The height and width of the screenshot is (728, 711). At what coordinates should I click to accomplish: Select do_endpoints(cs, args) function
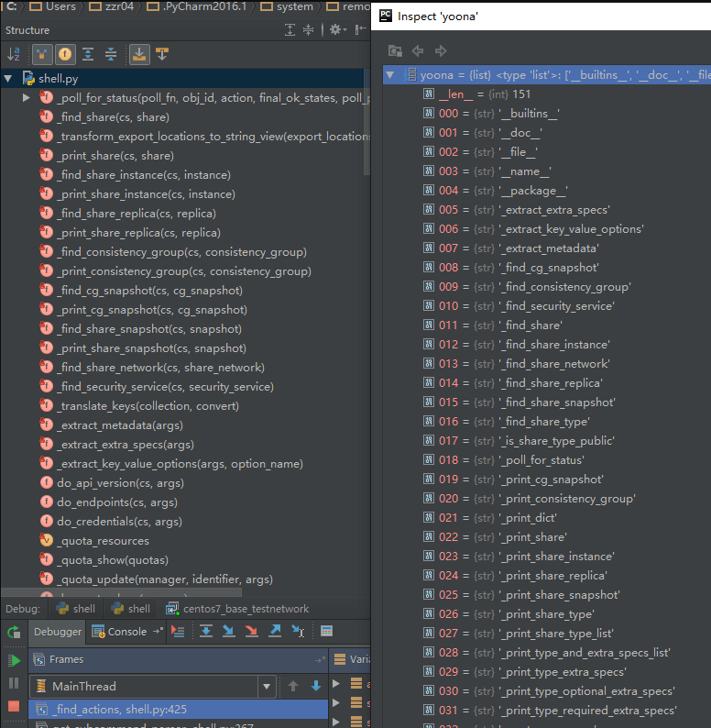click(117, 502)
